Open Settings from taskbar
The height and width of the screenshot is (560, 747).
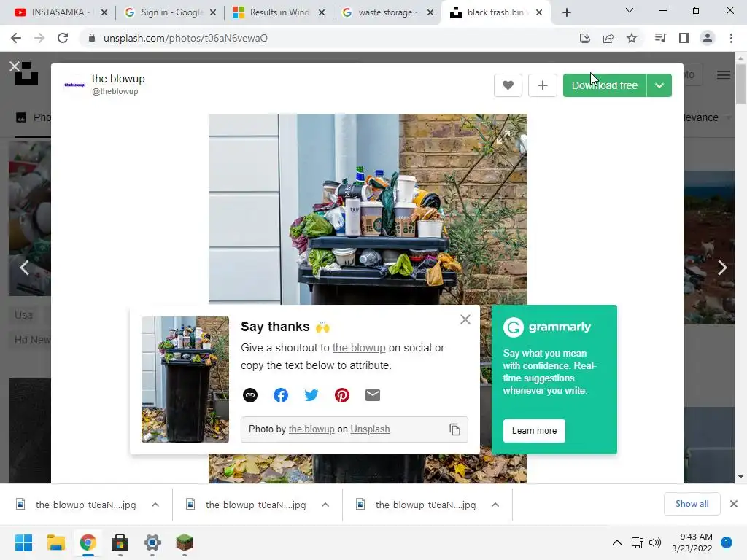click(x=152, y=542)
